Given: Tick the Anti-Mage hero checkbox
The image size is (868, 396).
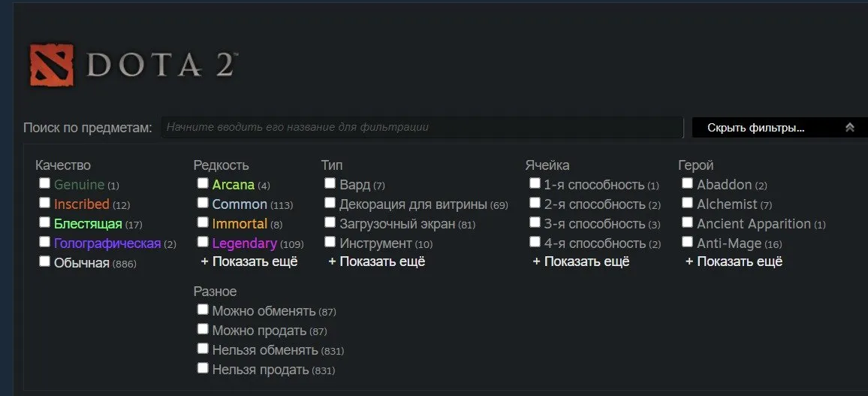Looking at the screenshot, I should click(687, 242).
